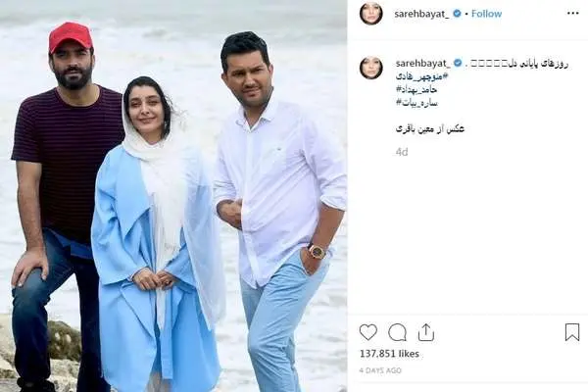
Task: Open the second hashtag in caption
Action: click(416, 89)
